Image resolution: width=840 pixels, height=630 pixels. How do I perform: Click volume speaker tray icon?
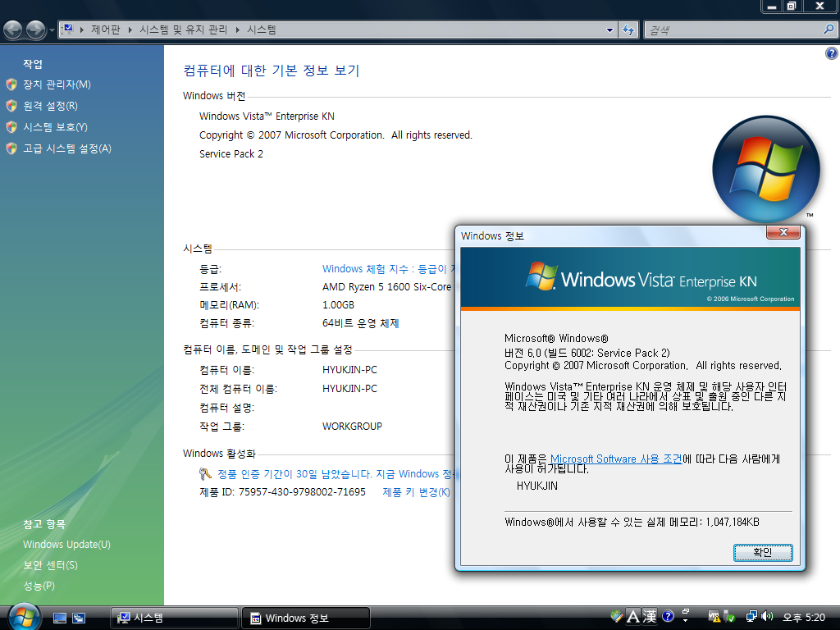(767, 617)
